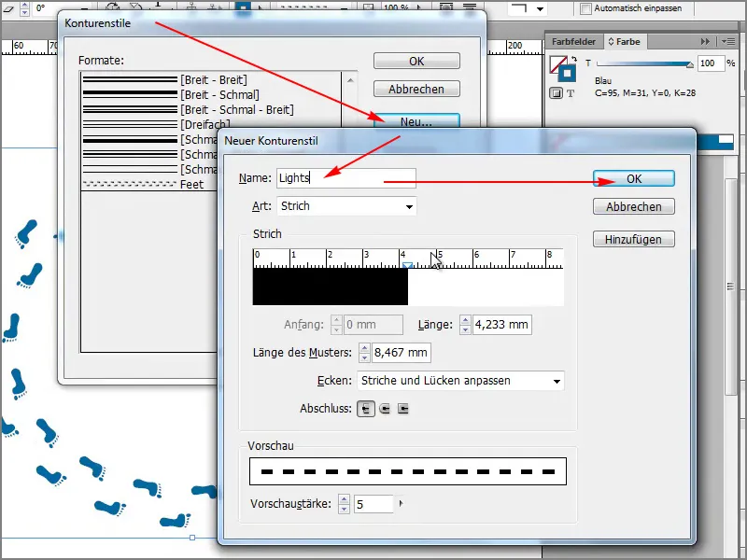Click the black dash segment in Strich editor
This screenshot has height=560, width=747.
pyautogui.click(x=331, y=287)
